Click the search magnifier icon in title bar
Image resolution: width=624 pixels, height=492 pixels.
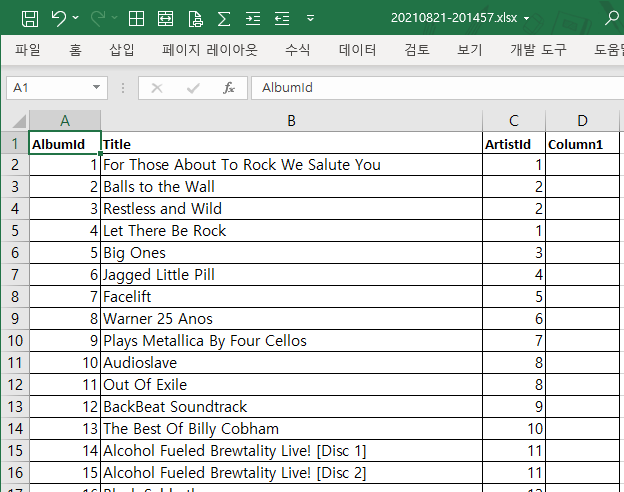(612, 18)
